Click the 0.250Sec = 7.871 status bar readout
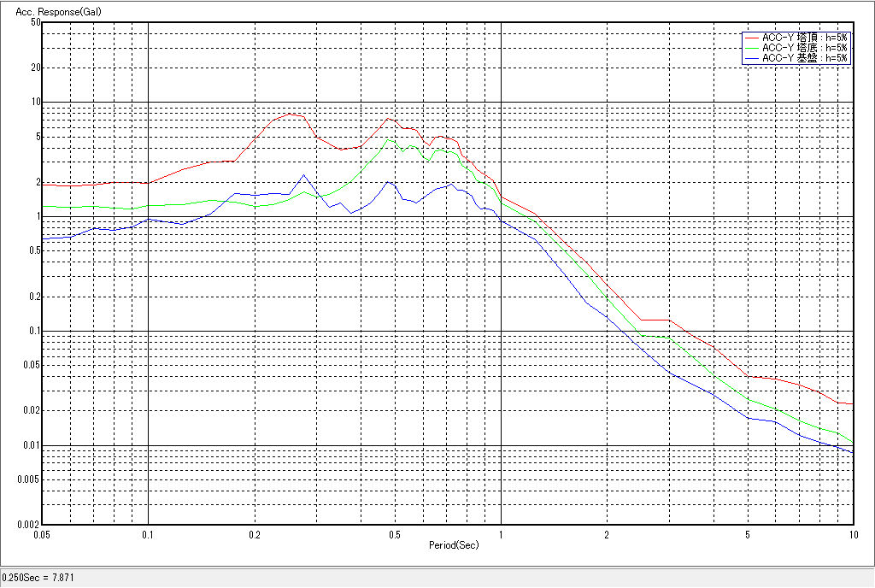875x588 pixels. point(38,578)
